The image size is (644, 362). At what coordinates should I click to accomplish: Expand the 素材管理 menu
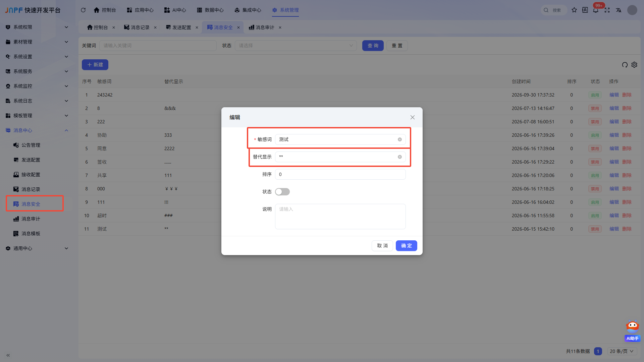click(x=37, y=42)
